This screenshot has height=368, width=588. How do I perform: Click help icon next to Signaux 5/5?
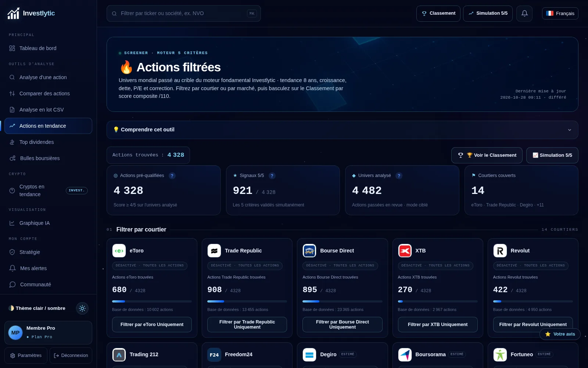tap(272, 176)
